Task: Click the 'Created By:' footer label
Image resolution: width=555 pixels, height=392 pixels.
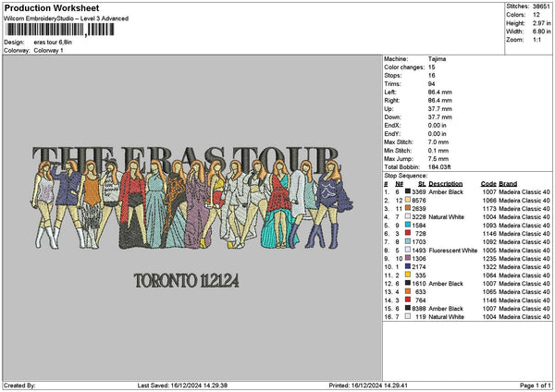Action: click(x=19, y=386)
